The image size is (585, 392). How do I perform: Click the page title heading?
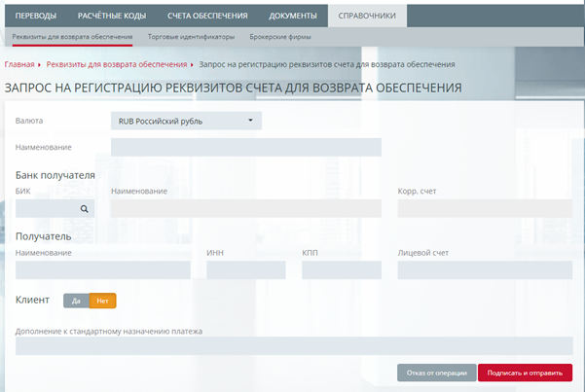[x=234, y=88]
